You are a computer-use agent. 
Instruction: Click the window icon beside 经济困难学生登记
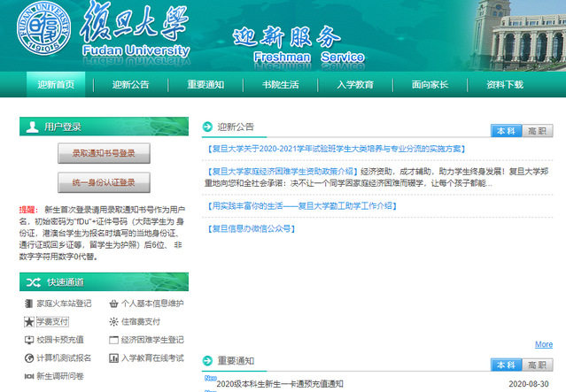(113, 340)
